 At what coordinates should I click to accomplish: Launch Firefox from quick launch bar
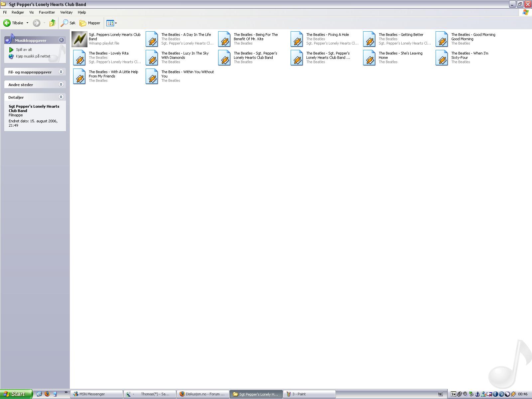click(47, 394)
